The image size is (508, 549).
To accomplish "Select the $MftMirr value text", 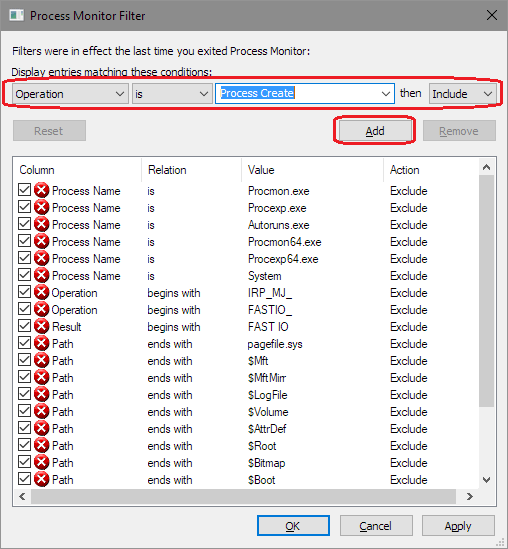I will tap(267, 378).
